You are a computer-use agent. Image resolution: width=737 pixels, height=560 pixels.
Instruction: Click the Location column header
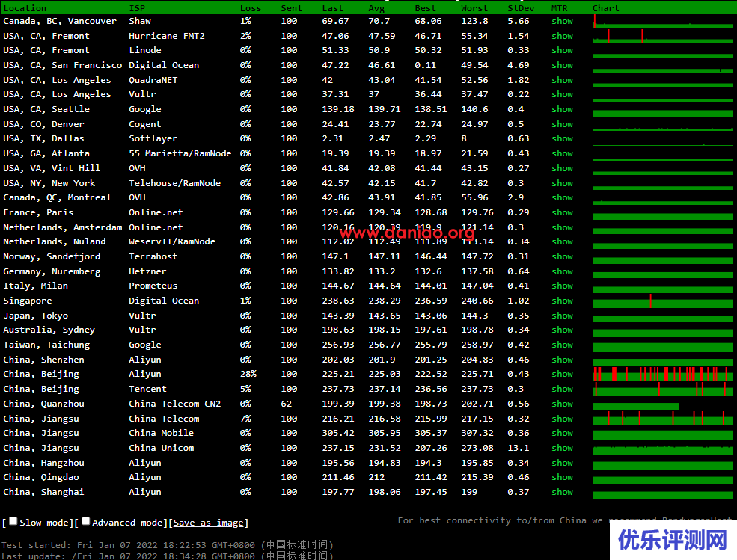(25, 8)
